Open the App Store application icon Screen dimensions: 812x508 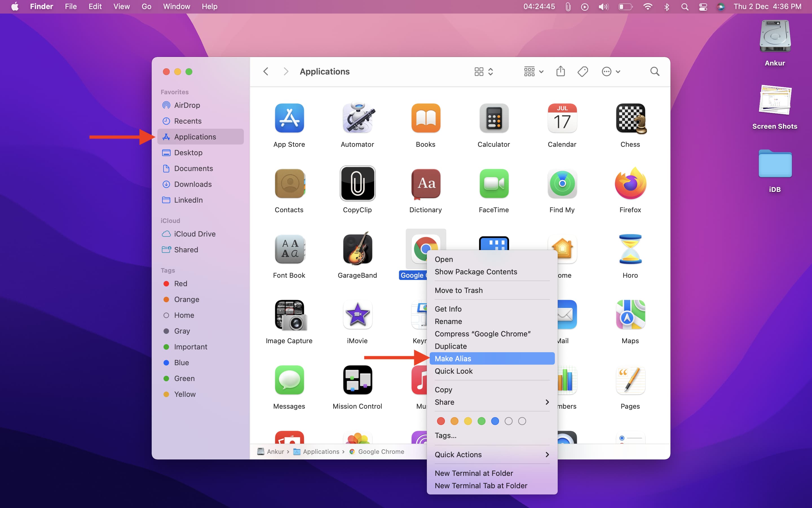point(289,118)
